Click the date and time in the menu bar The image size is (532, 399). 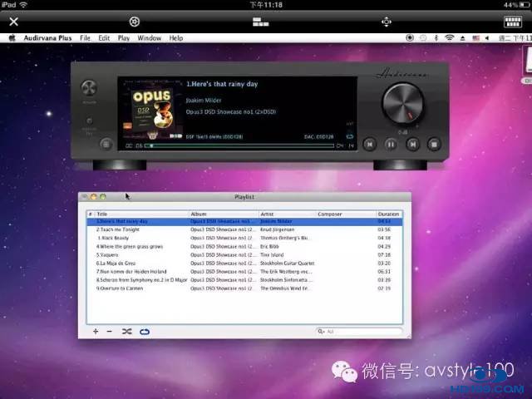pyautogui.click(x=515, y=38)
